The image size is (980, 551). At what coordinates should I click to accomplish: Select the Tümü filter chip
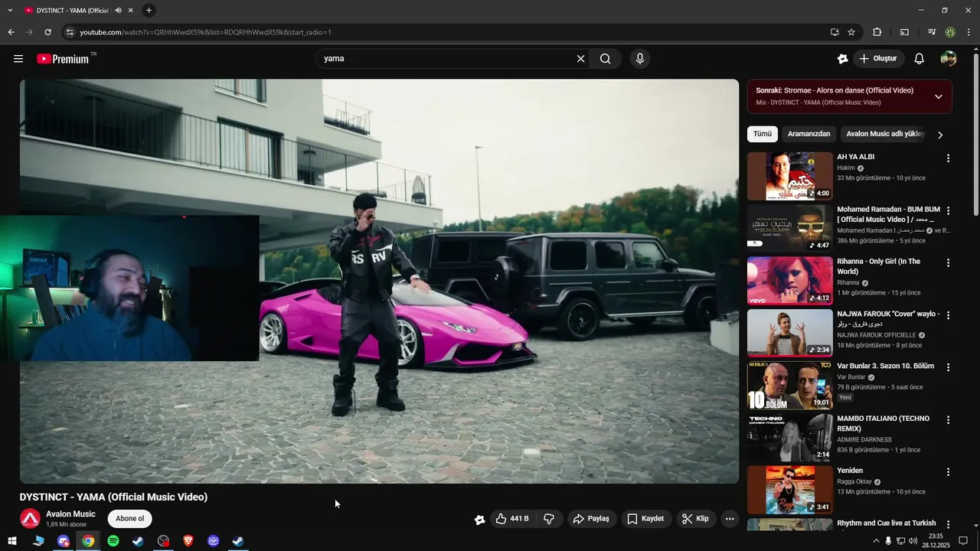(x=763, y=134)
